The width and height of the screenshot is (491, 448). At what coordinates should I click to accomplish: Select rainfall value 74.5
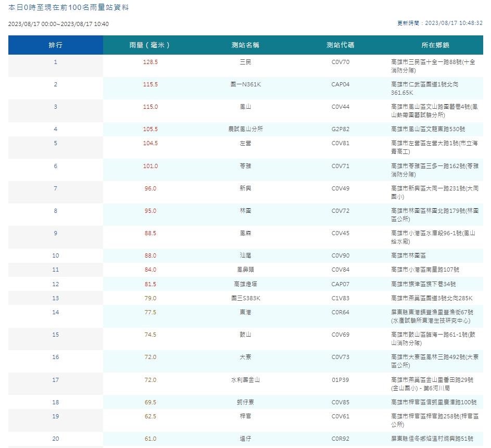pyautogui.click(x=150, y=335)
